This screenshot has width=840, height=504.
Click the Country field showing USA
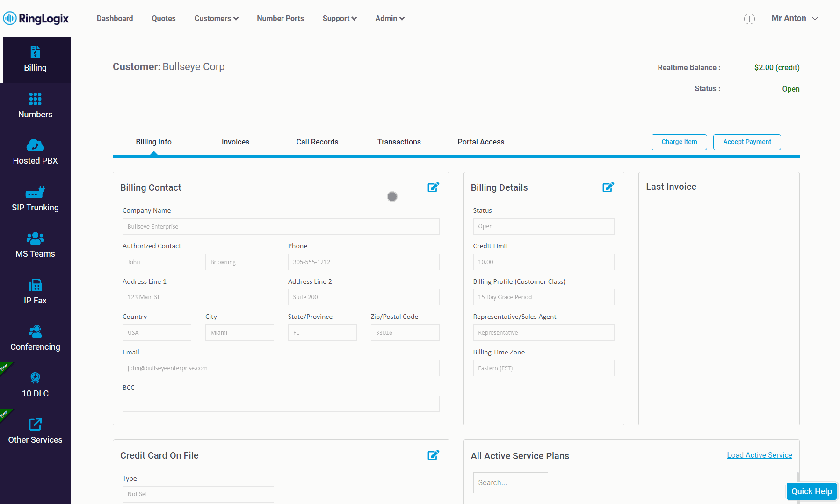(x=157, y=333)
